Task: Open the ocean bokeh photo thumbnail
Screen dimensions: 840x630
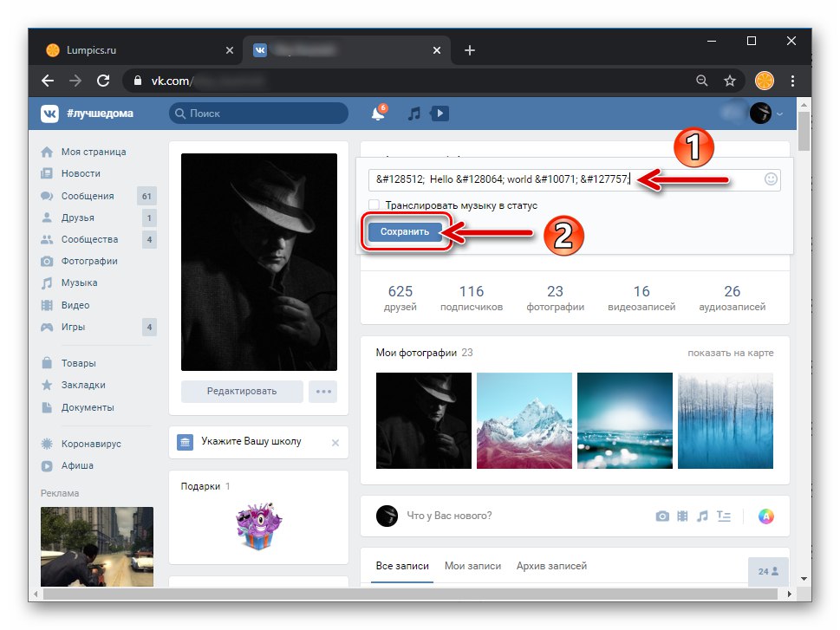Action: 625,420
